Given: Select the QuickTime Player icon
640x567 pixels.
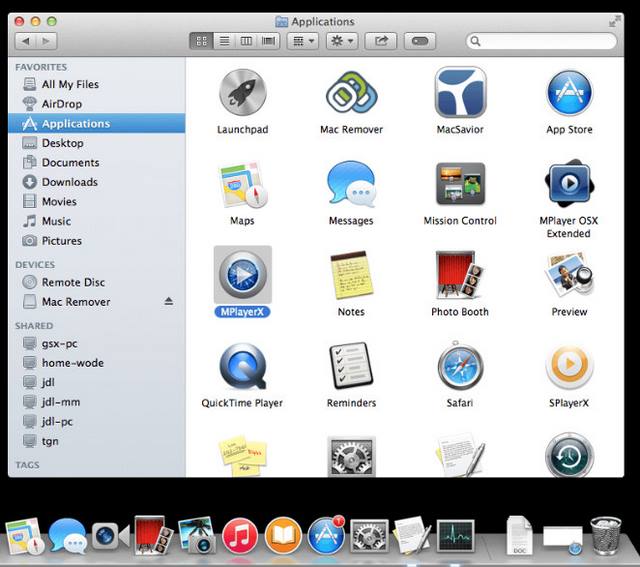Looking at the screenshot, I should pos(242,367).
